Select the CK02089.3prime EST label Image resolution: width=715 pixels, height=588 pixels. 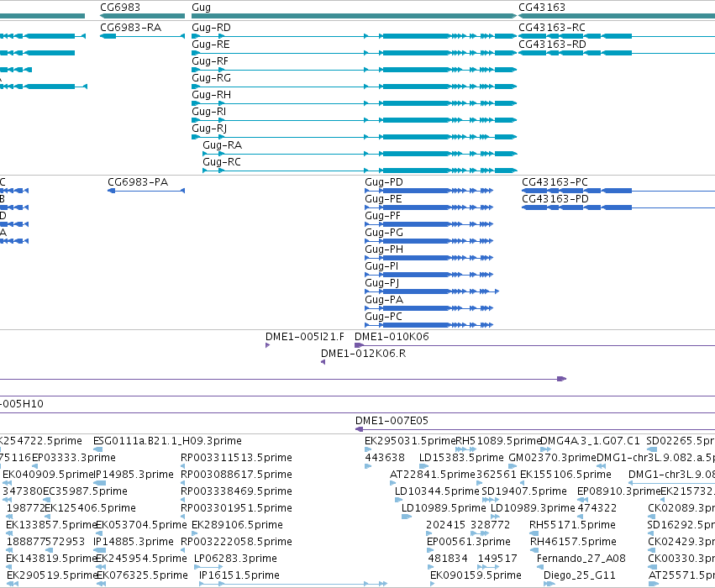[681, 508]
